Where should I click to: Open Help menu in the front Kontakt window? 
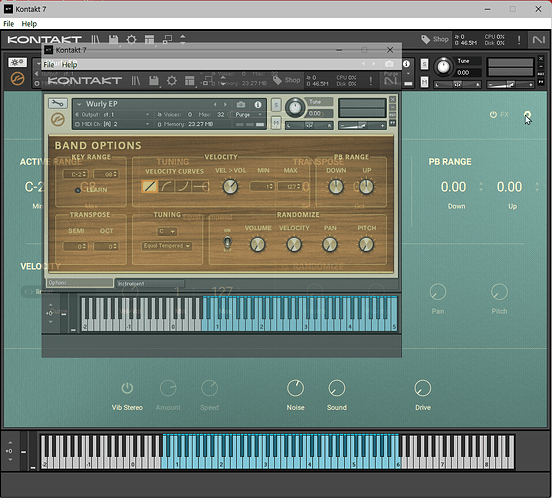[69, 65]
